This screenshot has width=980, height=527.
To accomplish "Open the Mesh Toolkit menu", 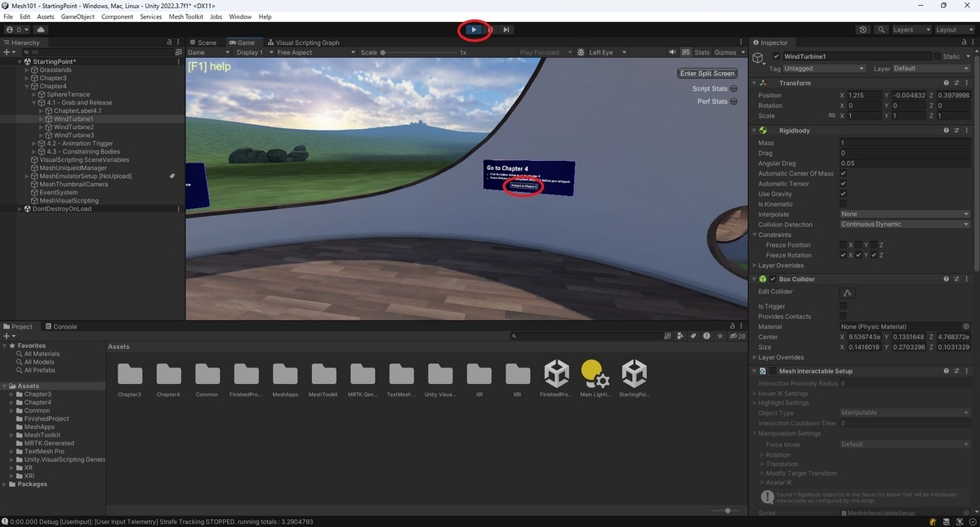I will tap(186, 16).
